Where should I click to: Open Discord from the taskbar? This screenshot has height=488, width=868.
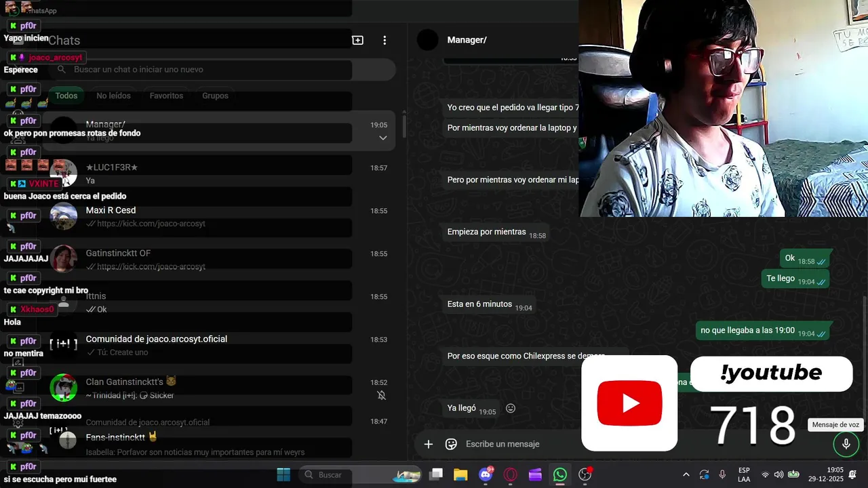[486, 474]
